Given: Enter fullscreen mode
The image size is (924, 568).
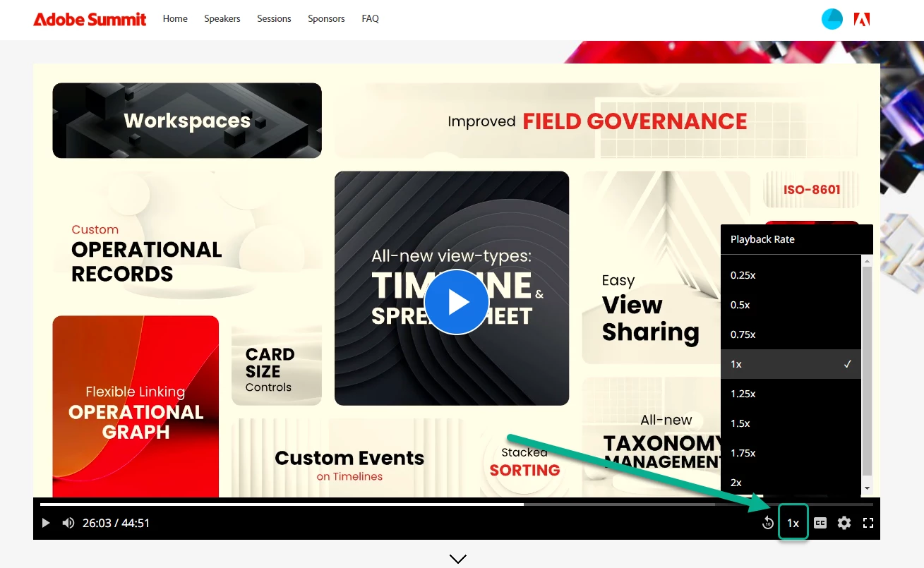Looking at the screenshot, I should click(x=869, y=523).
